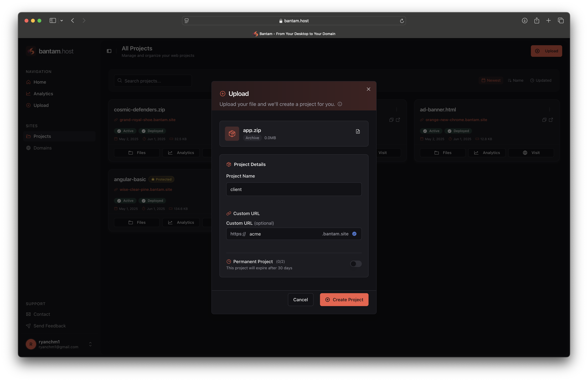Select the Bantam browser tab
588x381 pixels.
pyautogui.click(x=294, y=34)
